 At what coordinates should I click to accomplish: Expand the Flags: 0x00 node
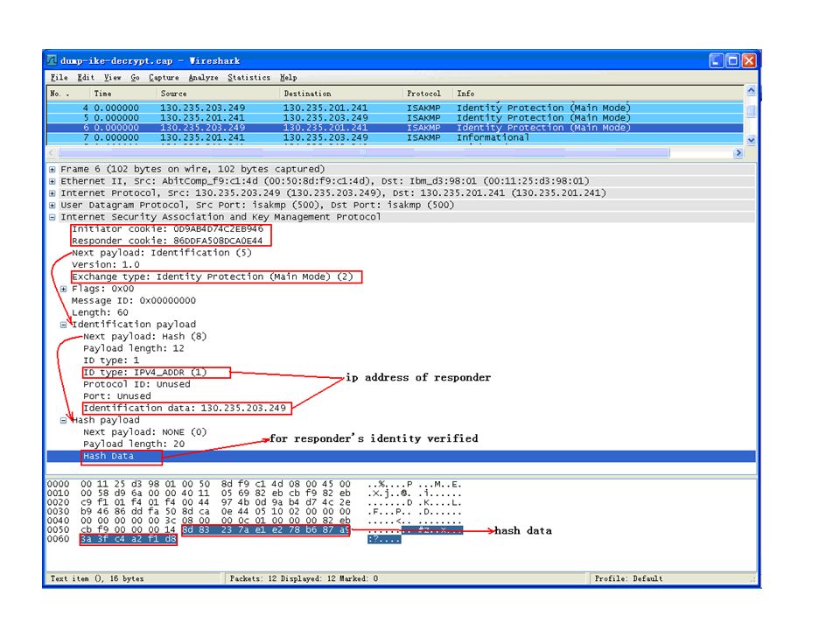[63, 289]
